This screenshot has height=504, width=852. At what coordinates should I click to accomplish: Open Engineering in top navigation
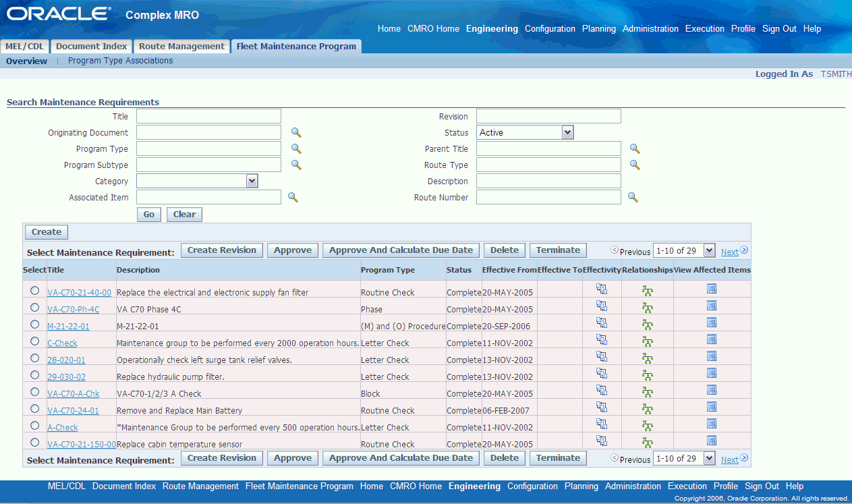(492, 29)
